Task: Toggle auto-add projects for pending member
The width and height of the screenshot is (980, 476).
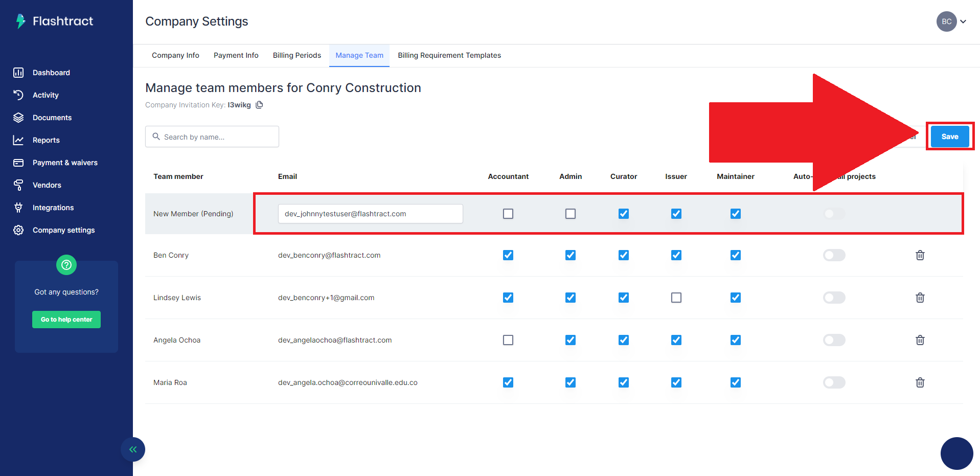Action: tap(834, 214)
